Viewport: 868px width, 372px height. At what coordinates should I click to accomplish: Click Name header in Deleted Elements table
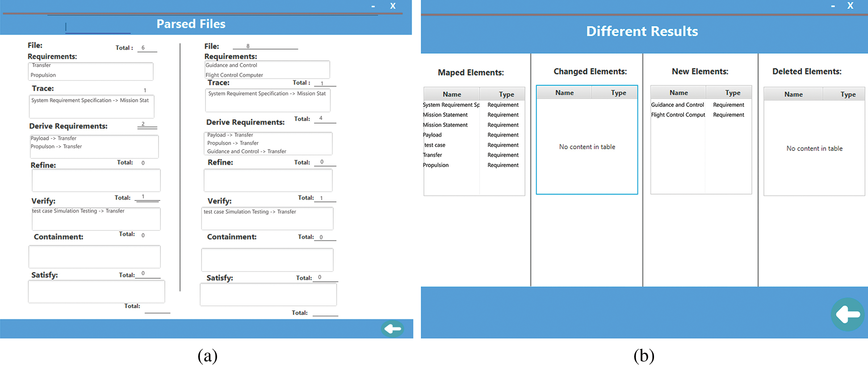pyautogui.click(x=793, y=94)
